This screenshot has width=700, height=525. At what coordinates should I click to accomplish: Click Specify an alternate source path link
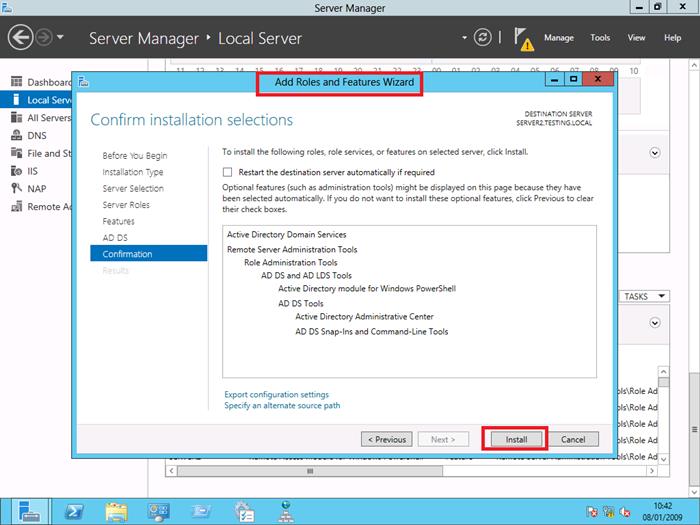(x=282, y=405)
